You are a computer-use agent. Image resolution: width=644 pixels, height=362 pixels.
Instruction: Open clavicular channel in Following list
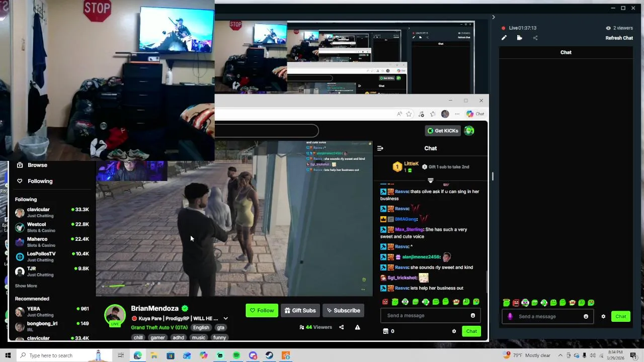pos(52,212)
